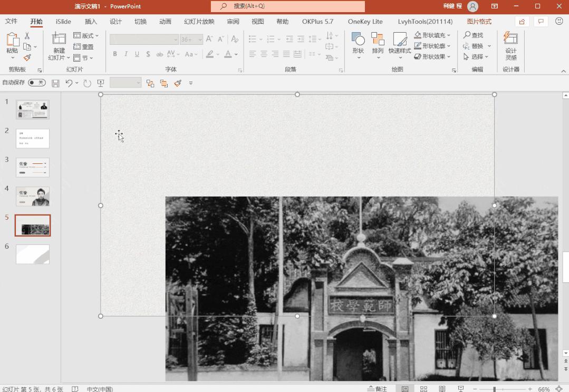Toggle normal view button in status bar

405,389
